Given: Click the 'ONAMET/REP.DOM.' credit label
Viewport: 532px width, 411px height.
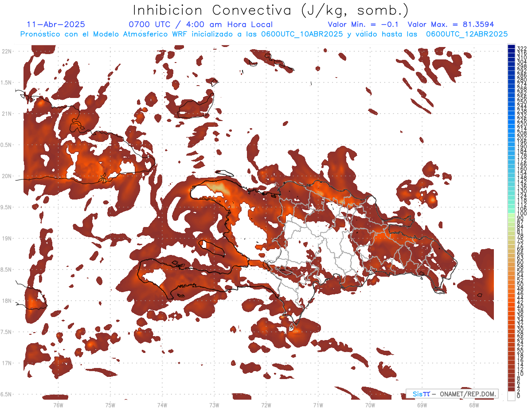Looking at the screenshot, I should pyautogui.click(x=467, y=394).
